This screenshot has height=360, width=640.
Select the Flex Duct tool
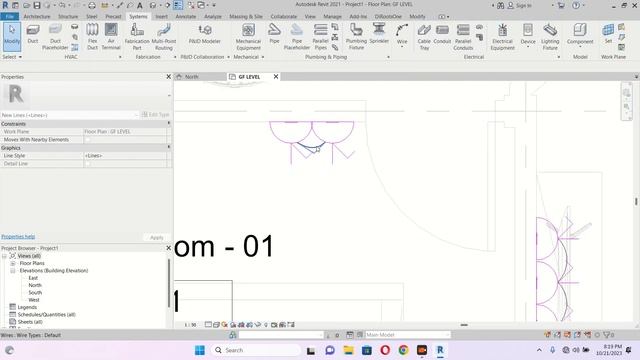[x=92, y=37]
